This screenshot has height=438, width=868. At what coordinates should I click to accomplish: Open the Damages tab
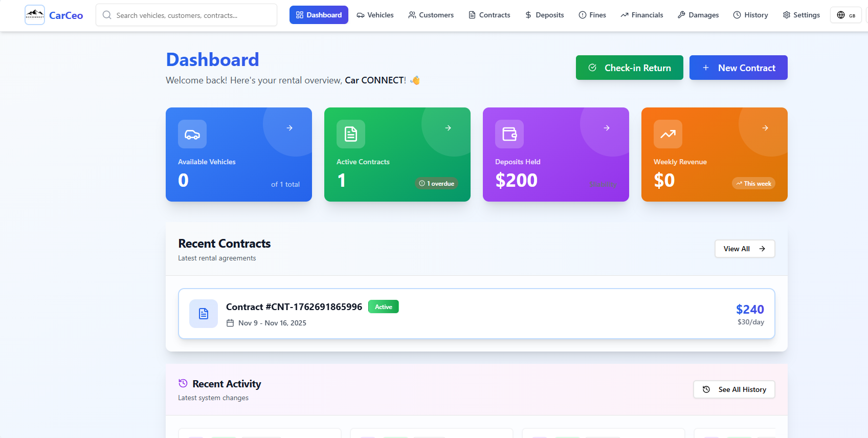click(698, 15)
